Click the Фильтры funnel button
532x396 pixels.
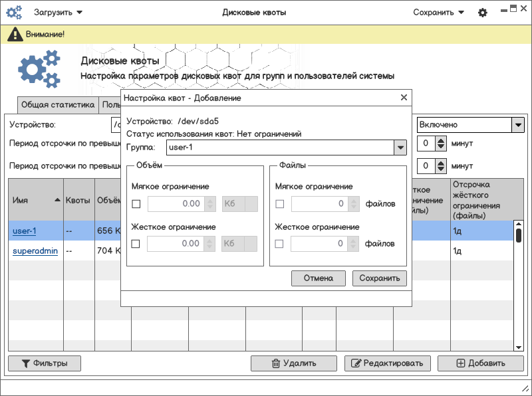click(x=45, y=363)
